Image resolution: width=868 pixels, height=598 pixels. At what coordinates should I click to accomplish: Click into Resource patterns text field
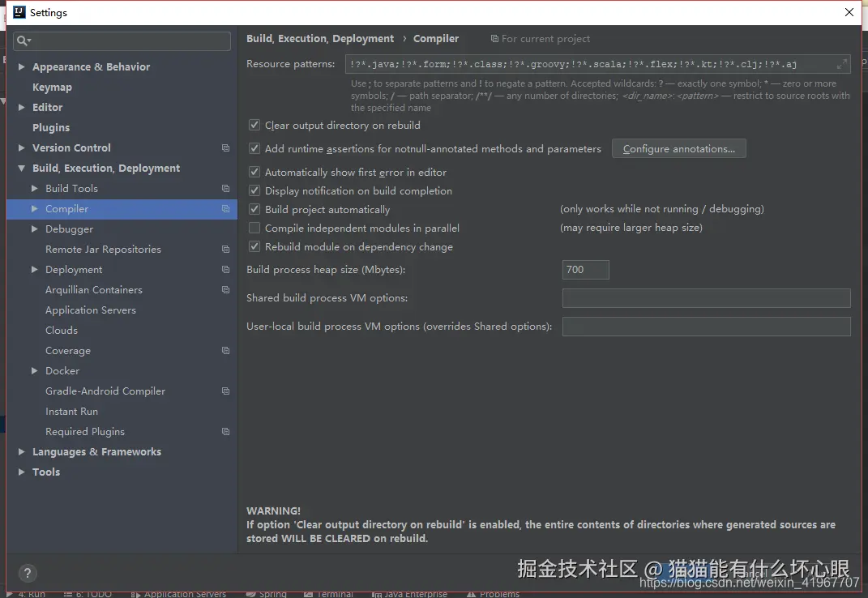point(597,64)
